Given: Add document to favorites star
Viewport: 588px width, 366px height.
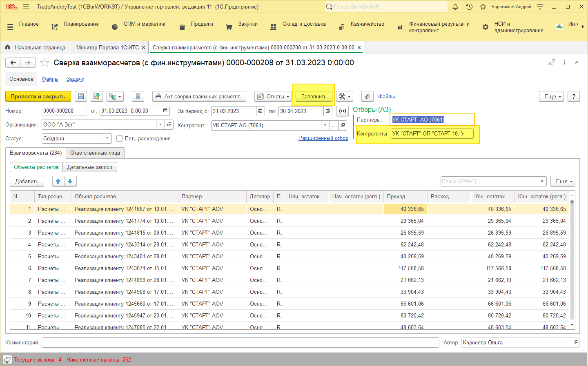Looking at the screenshot, I should 45,63.
